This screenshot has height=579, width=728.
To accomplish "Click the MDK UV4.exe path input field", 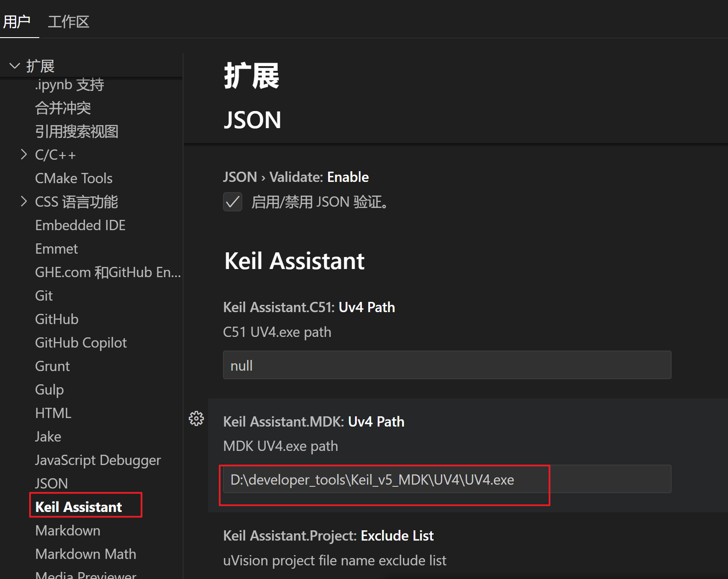I will pos(447,479).
